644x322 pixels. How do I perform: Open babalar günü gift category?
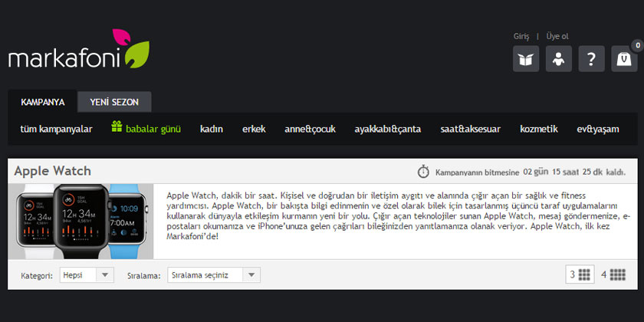(x=146, y=129)
